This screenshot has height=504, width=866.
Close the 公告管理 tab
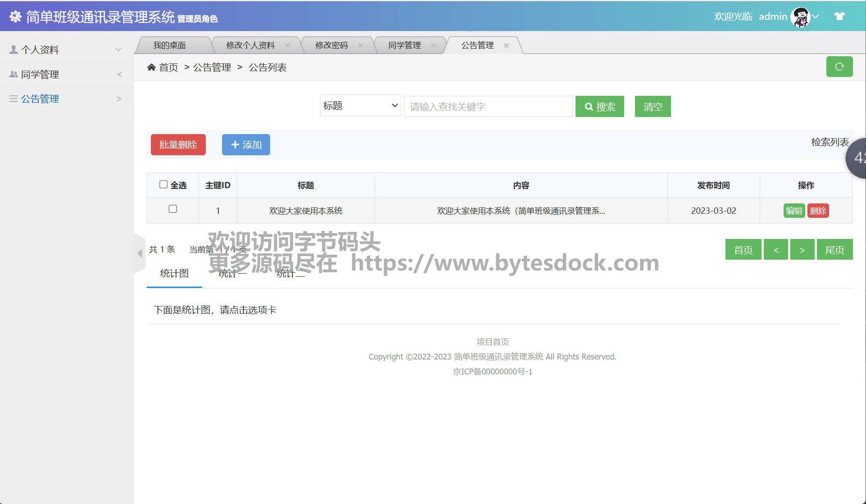506,45
